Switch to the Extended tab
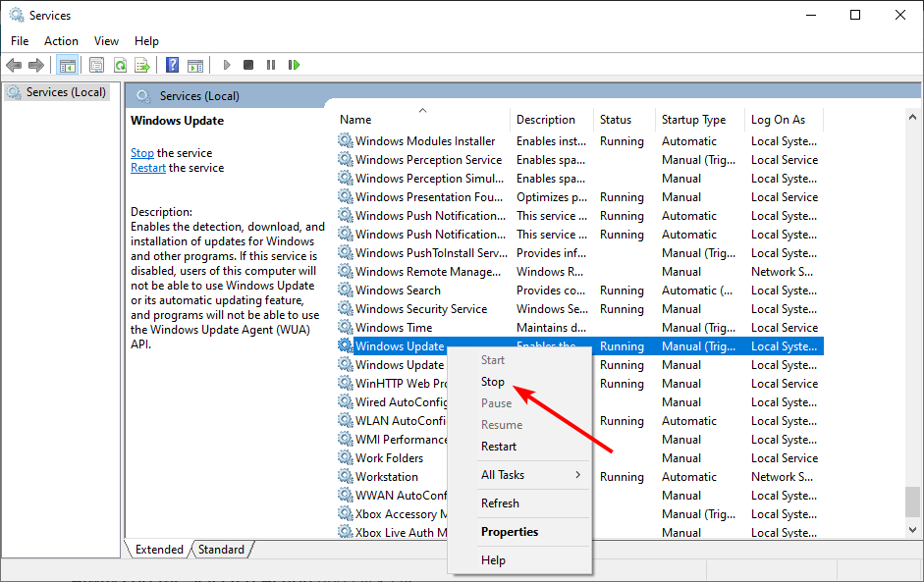The image size is (924, 582). coord(159,549)
